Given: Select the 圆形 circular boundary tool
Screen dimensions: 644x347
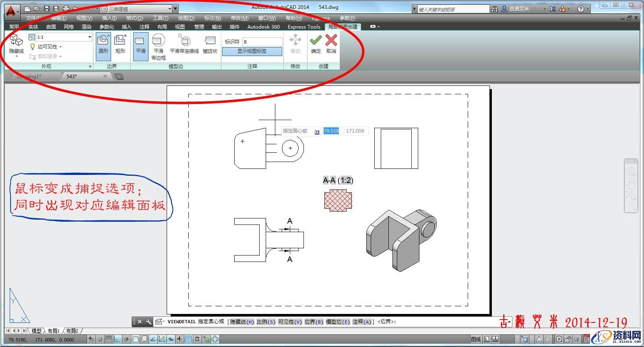Looking at the screenshot, I should point(103,44).
